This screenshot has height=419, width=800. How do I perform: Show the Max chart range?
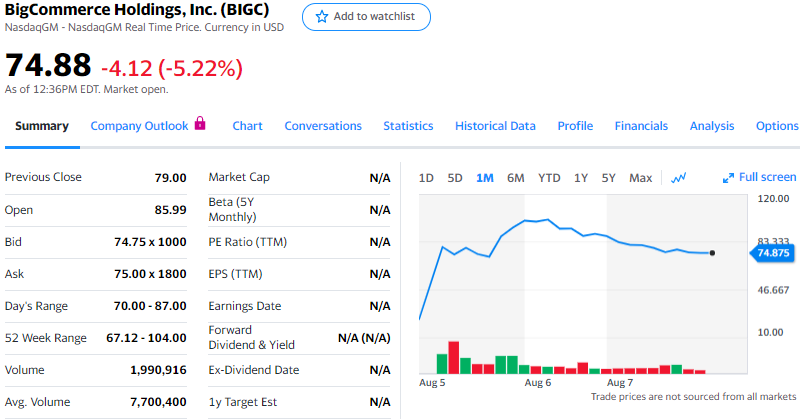point(640,178)
